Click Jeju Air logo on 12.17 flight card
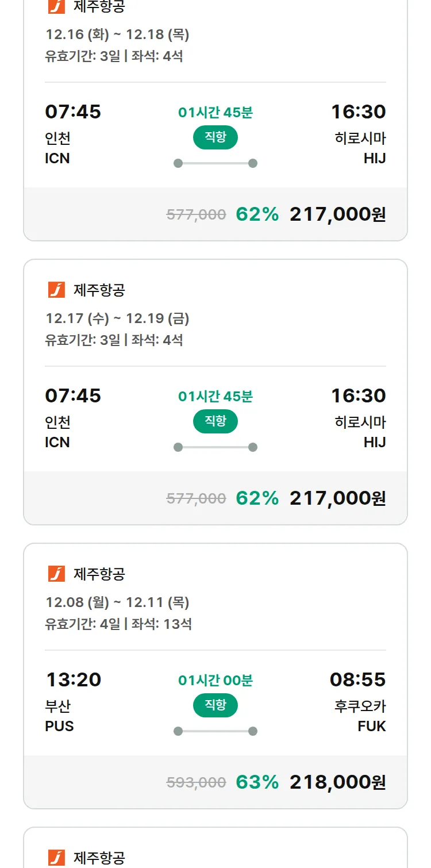This screenshot has height=868, width=431. click(x=56, y=290)
